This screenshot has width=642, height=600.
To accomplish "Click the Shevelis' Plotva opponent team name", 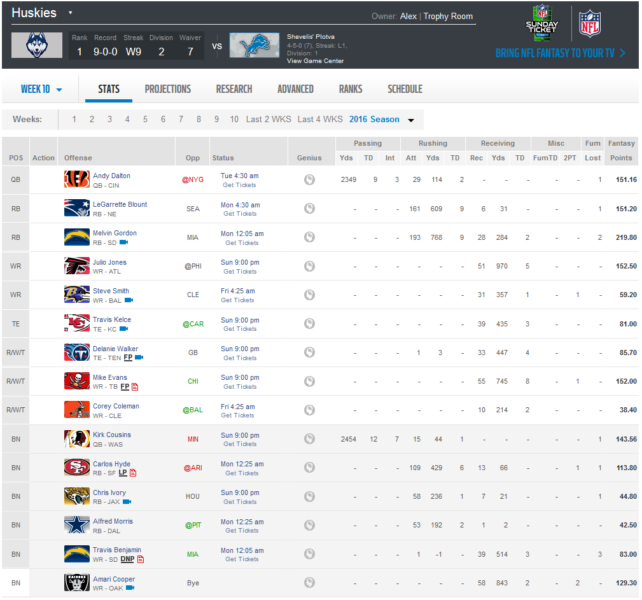I will (310, 36).
